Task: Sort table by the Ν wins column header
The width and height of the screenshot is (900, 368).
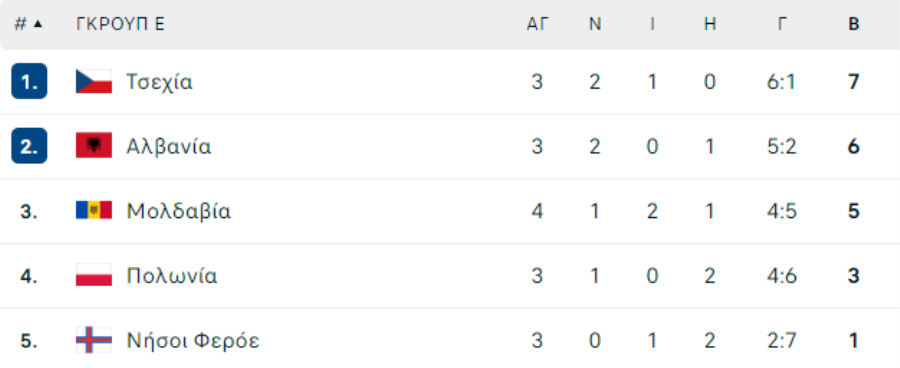Action: point(595,24)
